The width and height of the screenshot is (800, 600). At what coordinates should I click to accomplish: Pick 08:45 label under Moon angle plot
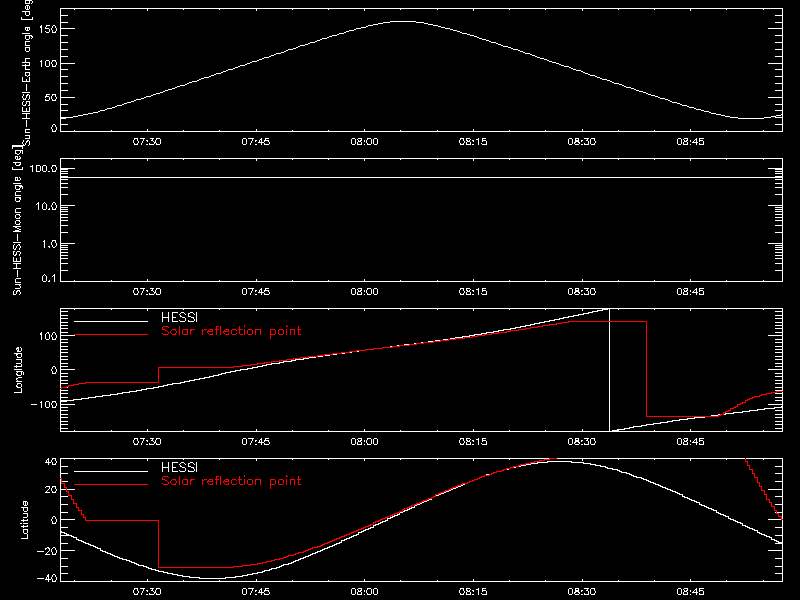(690, 292)
